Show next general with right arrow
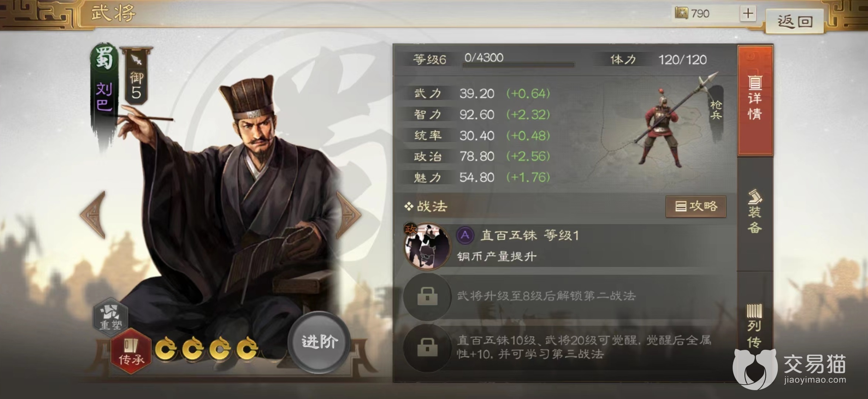This screenshot has height=399, width=868. [348, 214]
